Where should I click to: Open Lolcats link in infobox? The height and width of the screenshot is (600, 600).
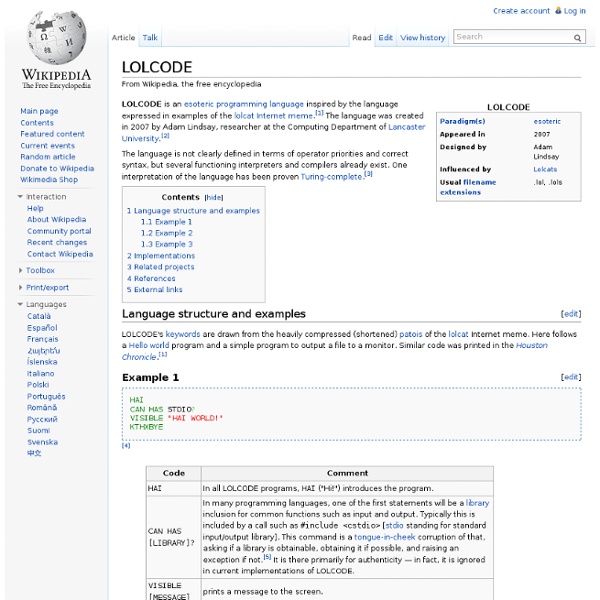coord(545,169)
